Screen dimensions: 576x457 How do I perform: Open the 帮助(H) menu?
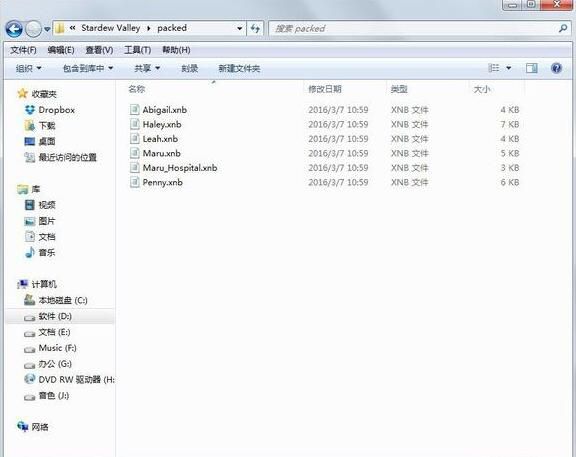[176, 50]
